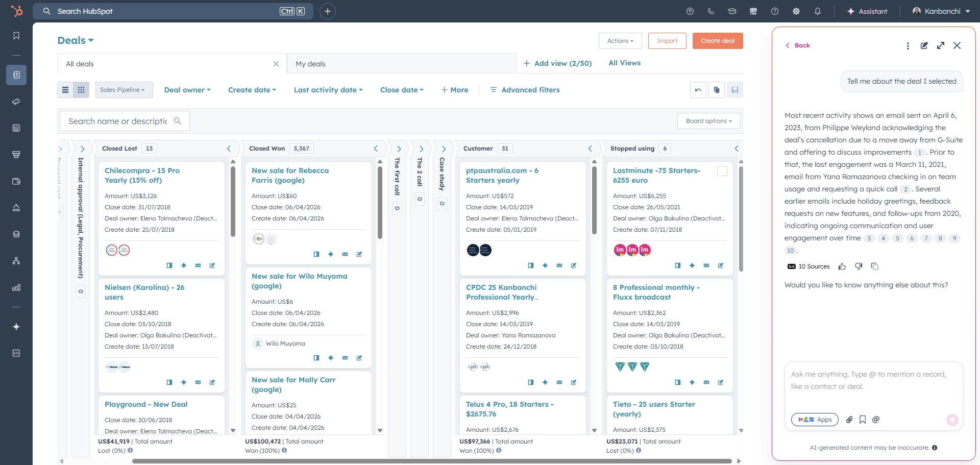Switch to board grid view layout
Screen dimensions: 980x465
[81, 90]
